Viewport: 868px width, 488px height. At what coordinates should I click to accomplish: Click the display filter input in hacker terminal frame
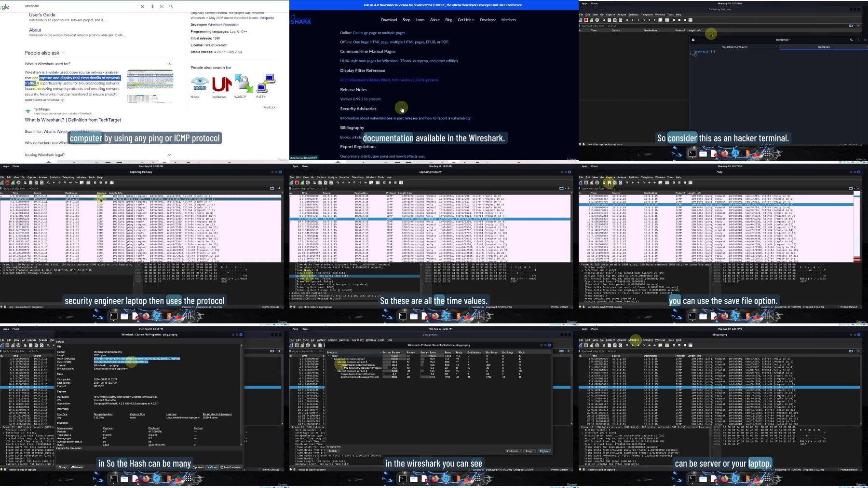coord(714,26)
